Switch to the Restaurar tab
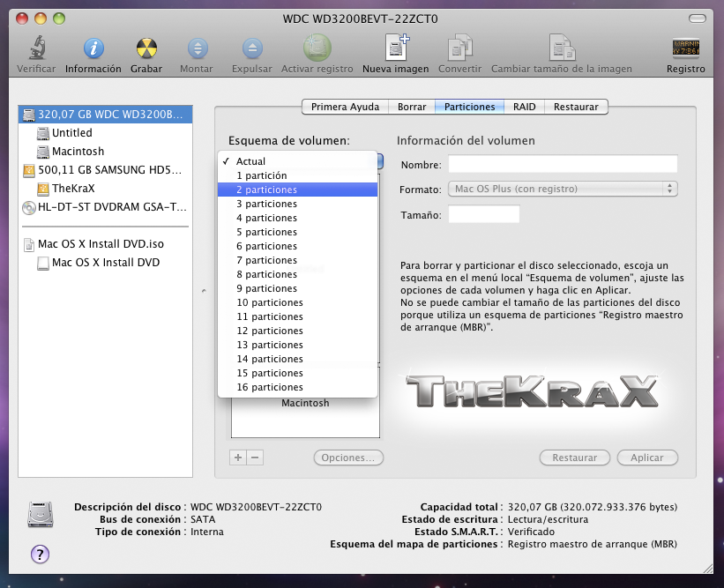This screenshot has height=588, width=724. tap(576, 107)
